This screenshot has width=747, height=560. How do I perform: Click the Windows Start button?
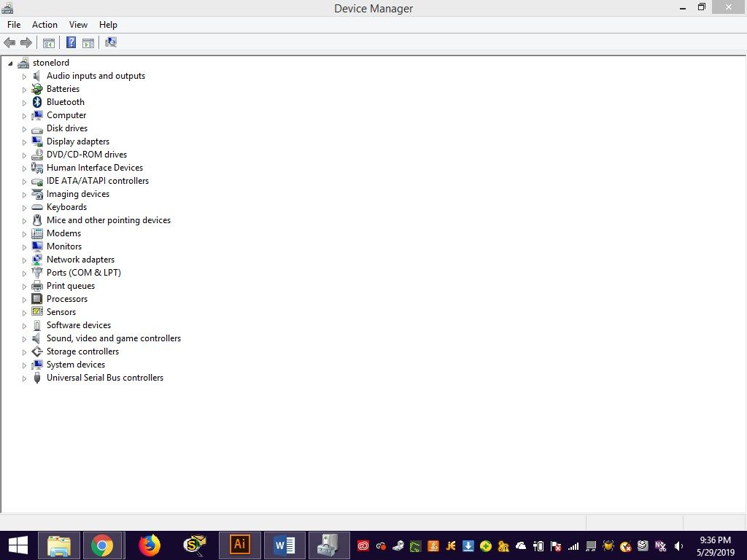[18, 545]
